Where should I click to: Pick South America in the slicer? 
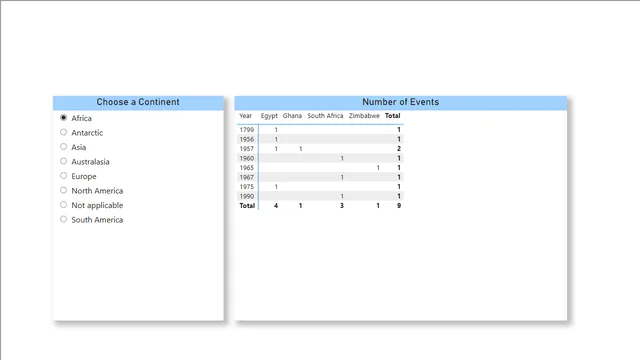63,219
